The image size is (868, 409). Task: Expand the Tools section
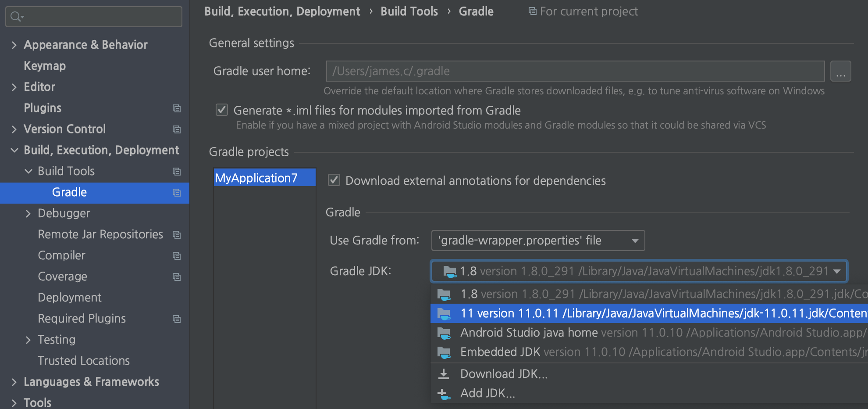[14, 403]
